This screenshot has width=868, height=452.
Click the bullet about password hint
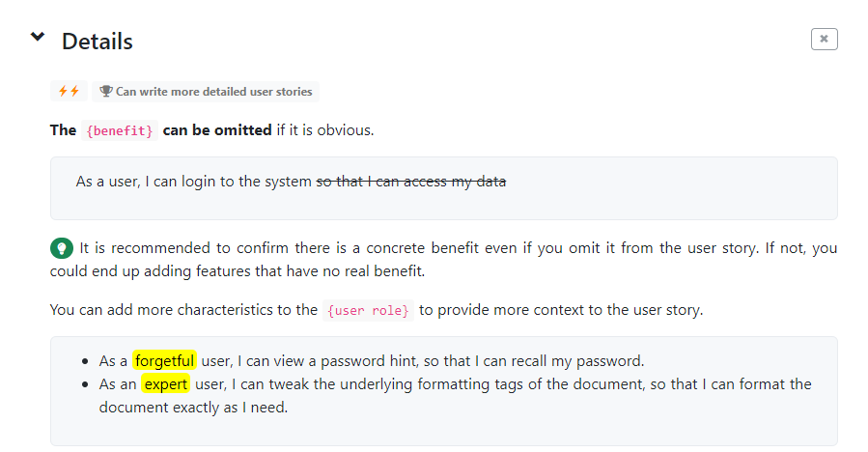coord(372,361)
